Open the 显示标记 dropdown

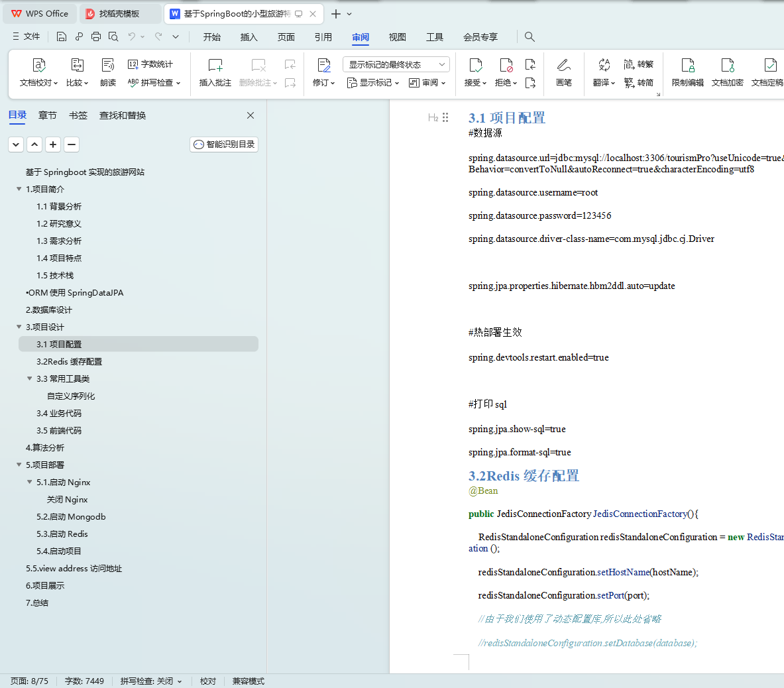click(373, 83)
